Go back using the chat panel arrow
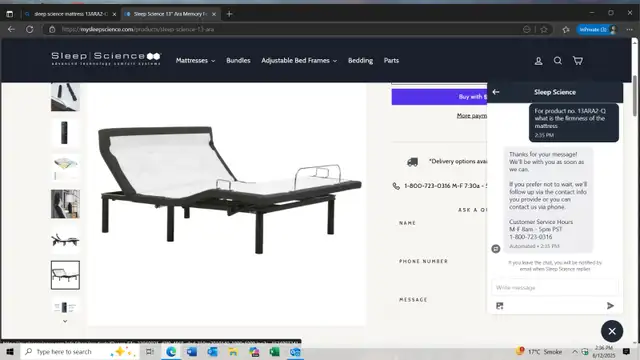The image size is (640, 360). [x=496, y=92]
